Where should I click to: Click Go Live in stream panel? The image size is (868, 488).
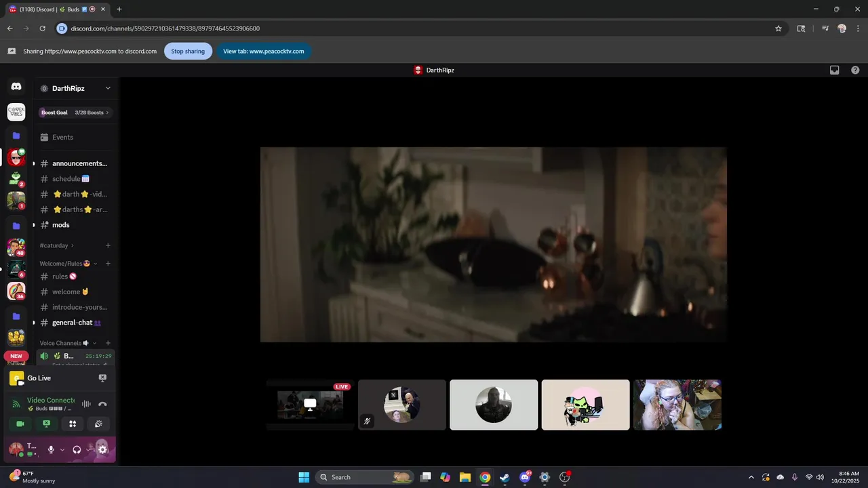(39, 378)
